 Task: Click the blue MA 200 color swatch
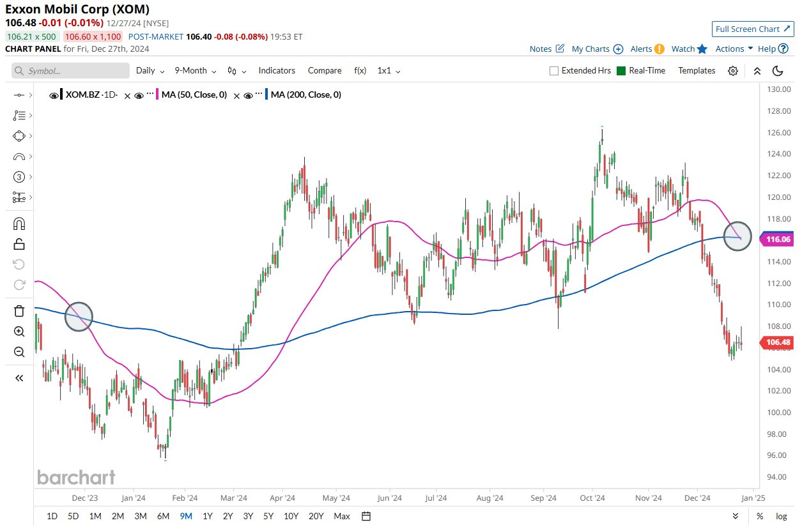(x=267, y=95)
